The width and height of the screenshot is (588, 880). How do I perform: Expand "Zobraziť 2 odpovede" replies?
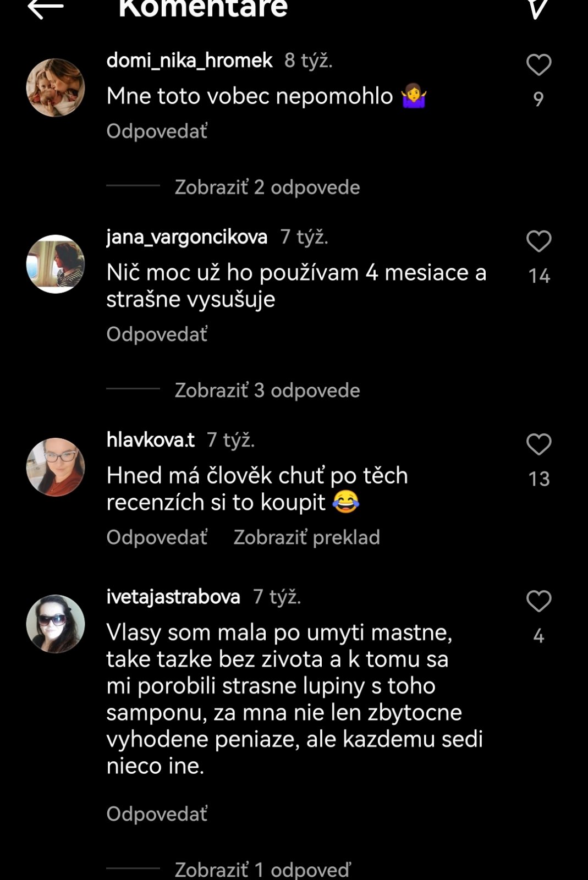267,188
